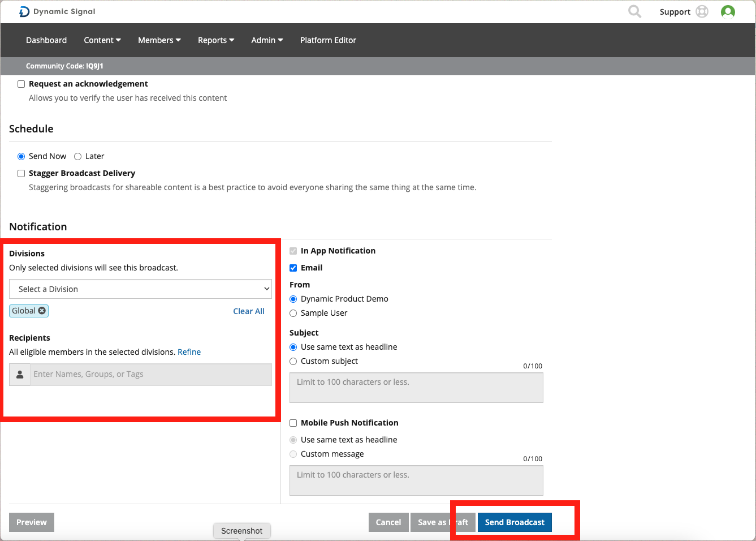The width and height of the screenshot is (756, 541).
Task: Open the Reports dropdown menu
Action: coord(215,40)
